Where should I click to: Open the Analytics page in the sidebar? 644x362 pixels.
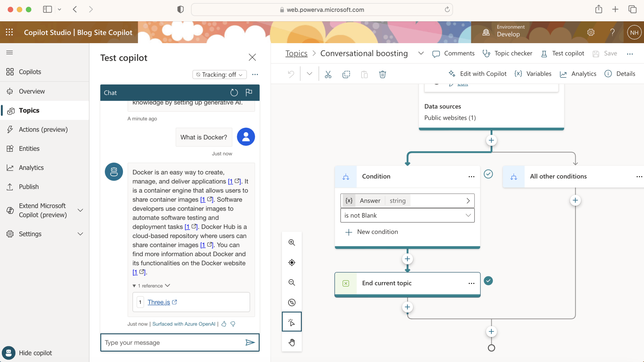[31, 167]
